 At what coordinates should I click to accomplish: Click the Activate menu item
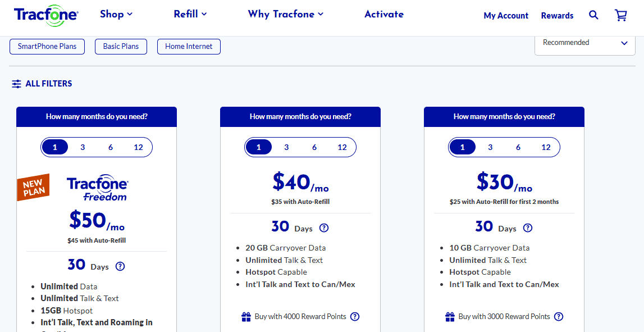pos(384,14)
